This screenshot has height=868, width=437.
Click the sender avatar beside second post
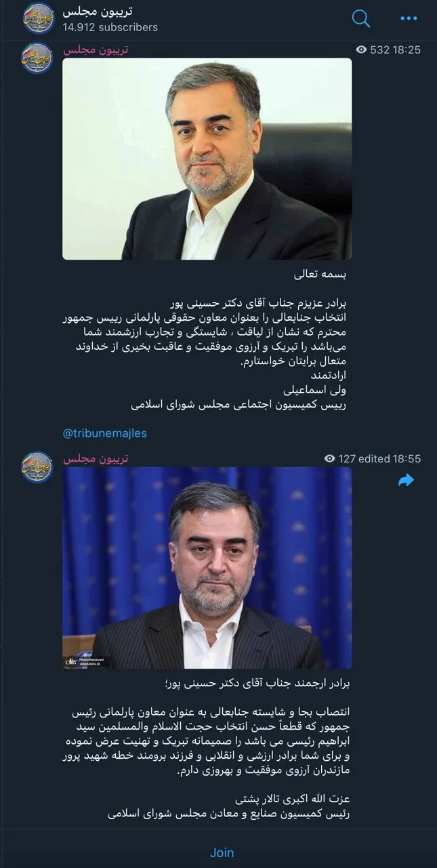[x=37, y=467]
